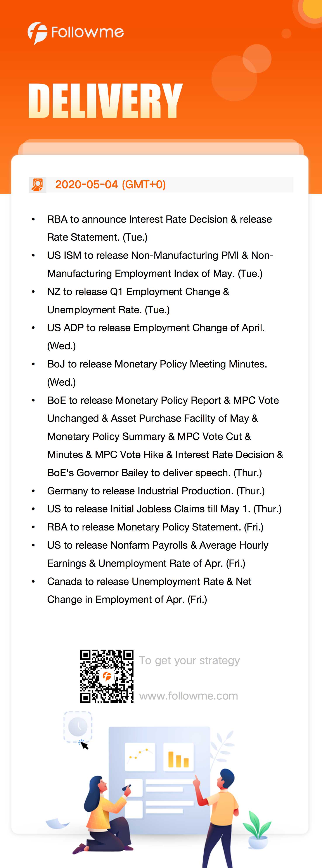The image size is (322, 868).
Task: Click the orange search icon beside date
Action: (37, 185)
